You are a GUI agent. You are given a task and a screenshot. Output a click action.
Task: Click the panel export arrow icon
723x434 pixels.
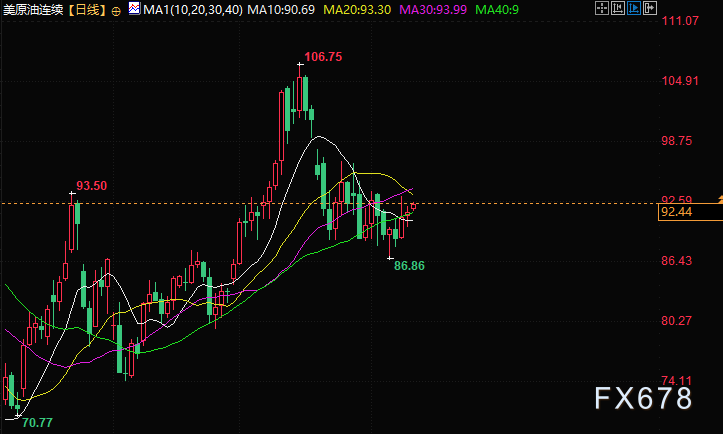[x=650, y=8]
